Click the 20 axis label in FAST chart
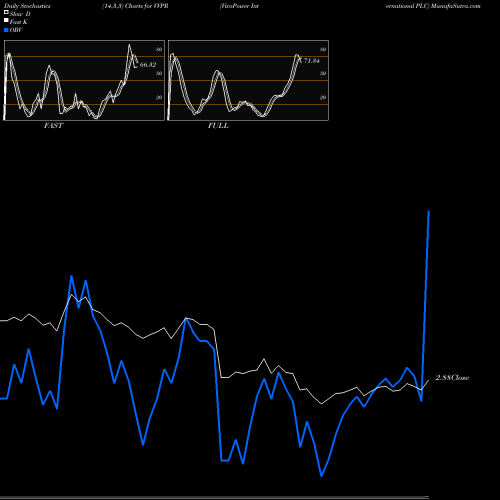The image size is (500, 500). pyautogui.click(x=159, y=97)
